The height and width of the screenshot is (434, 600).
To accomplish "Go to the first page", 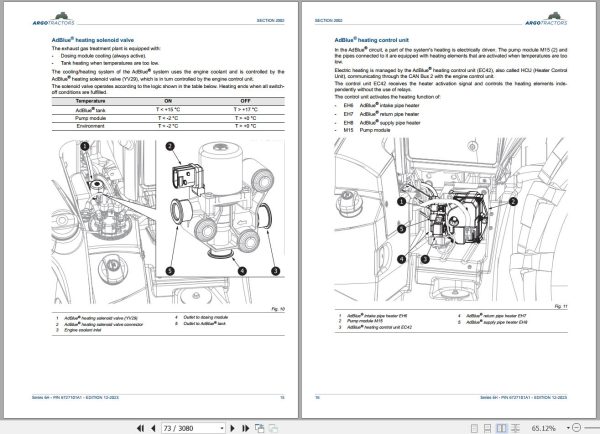I will pyautogui.click(x=140, y=428).
